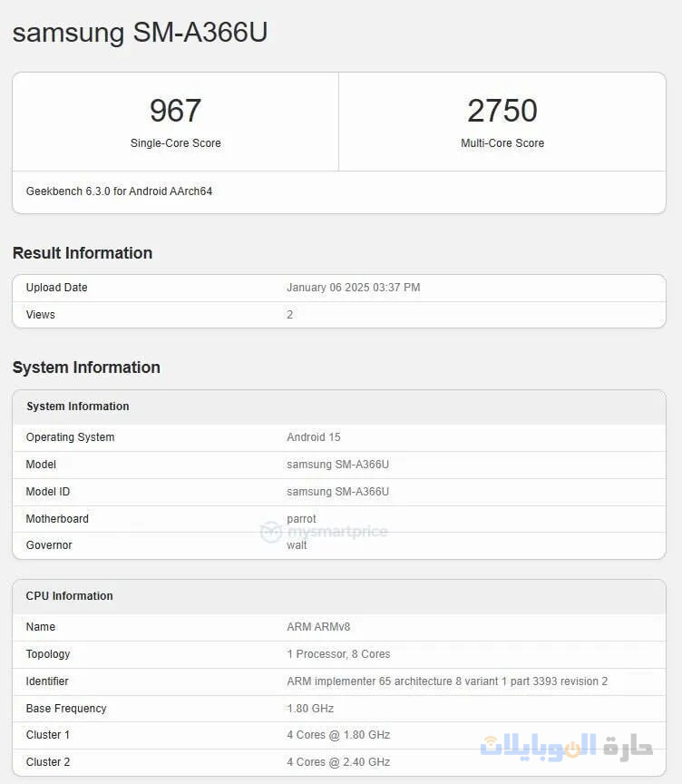This screenshot has height=784, width=682.
Task: Select the 967 single-core score number
Action: [x=175, y=111]
